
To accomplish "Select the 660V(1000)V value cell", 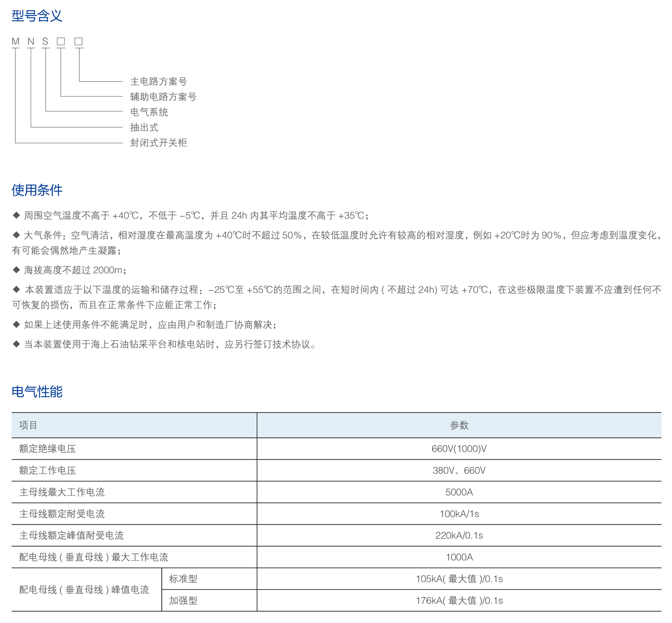I will tap(459, 449).
